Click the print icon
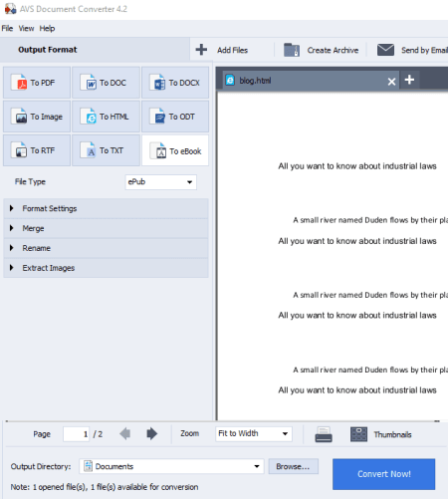This screenshot has height=499, width=448. 324,434
